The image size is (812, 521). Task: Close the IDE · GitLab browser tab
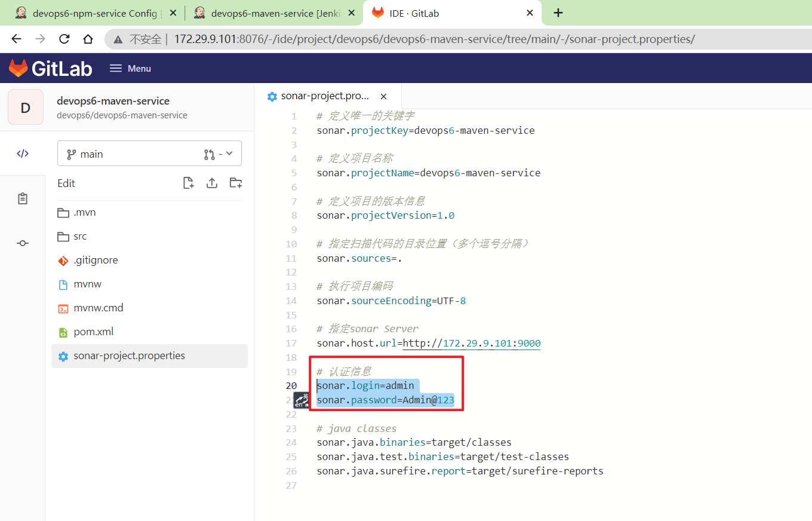pyautogui.click(x=530, y=13)
